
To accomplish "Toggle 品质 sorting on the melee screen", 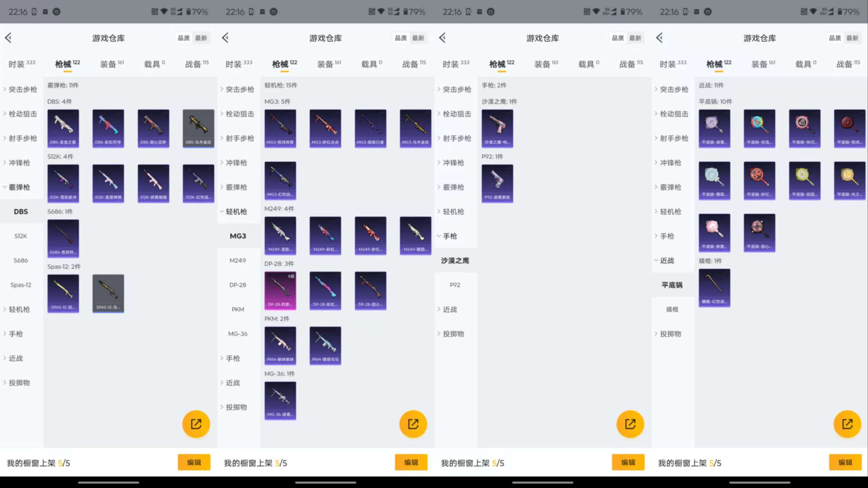I will click(x=835, y=37).
